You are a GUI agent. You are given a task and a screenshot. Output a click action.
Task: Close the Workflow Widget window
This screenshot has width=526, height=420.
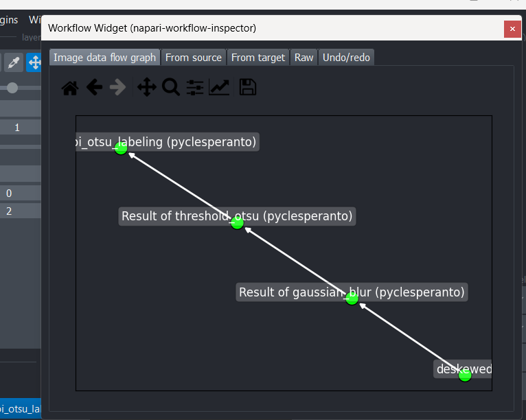512,29
